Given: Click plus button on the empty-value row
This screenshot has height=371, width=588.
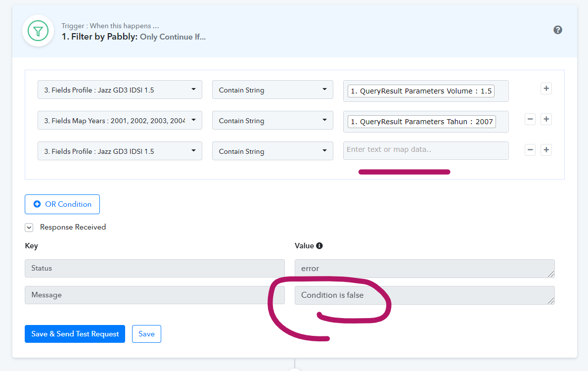Looking at the screenshot, I should coord(546,150).
